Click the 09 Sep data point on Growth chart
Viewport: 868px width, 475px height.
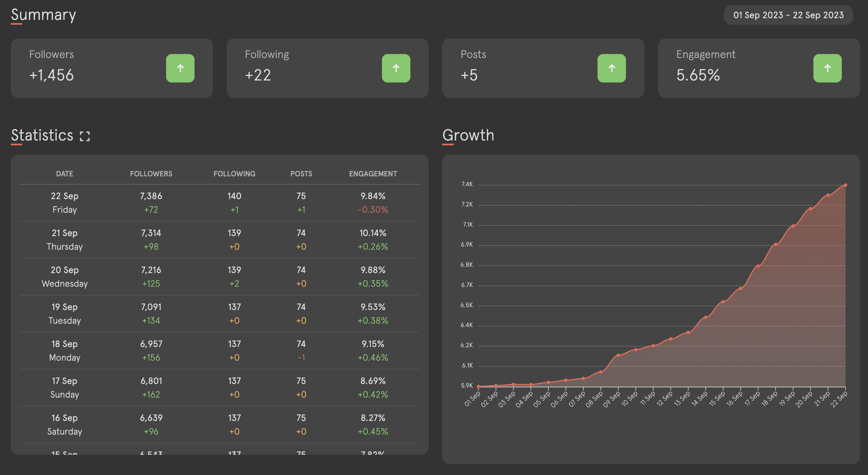[618, 355]
